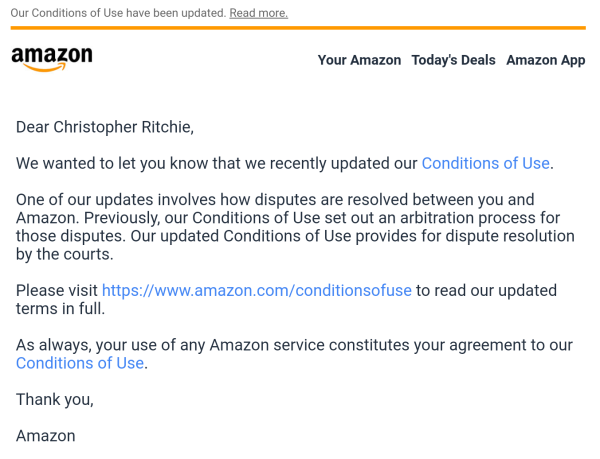Click the 'As always, your use' sentence

point(294,345)
